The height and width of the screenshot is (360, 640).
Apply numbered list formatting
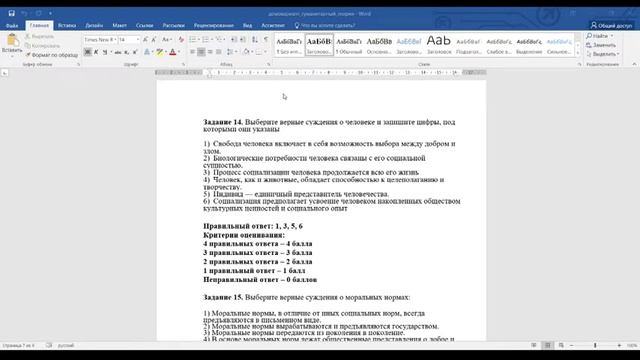pos(205,40)
